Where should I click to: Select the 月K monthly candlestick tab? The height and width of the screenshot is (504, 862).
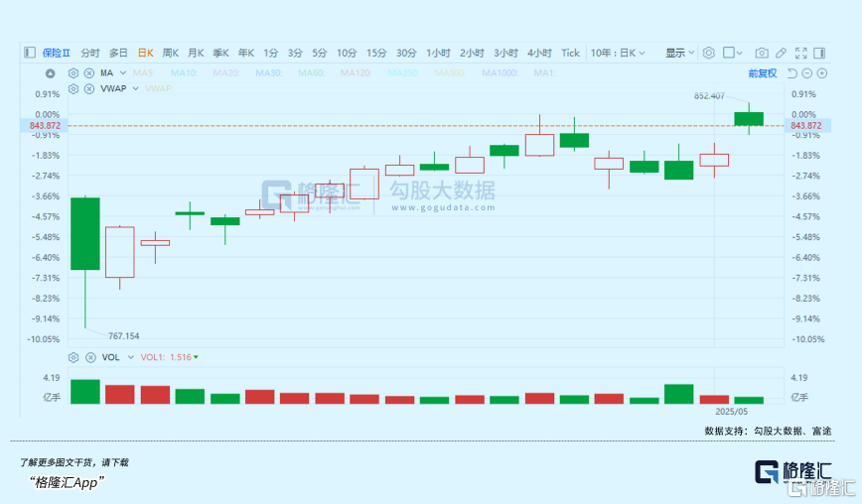click(196, 53)
